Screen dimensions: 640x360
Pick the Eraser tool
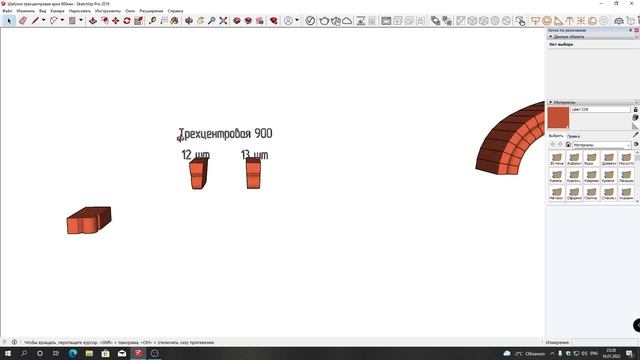click(x=22, y=20)
